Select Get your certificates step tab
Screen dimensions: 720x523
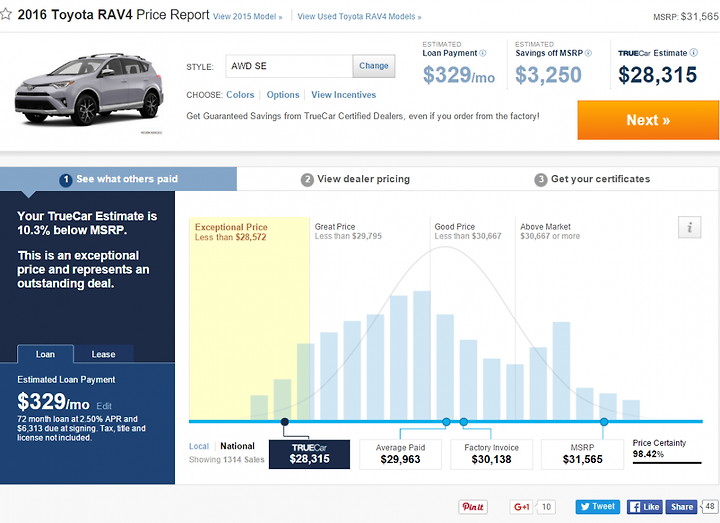coord(592,179)
